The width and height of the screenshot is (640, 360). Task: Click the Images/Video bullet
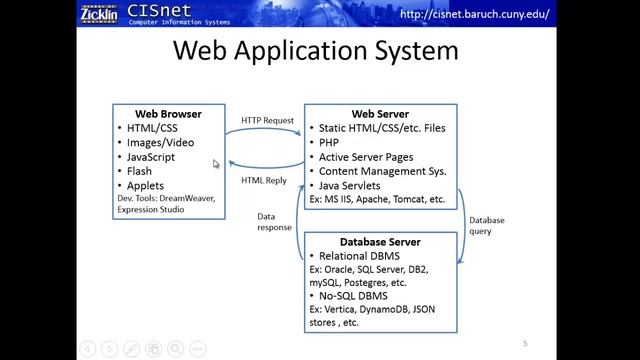point(160,142)
